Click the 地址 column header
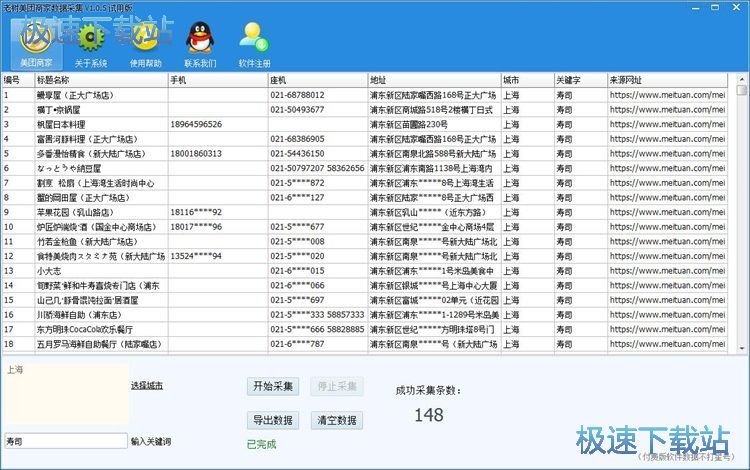Viewport: 750px width, 470px height. click(x=434, y=80)
